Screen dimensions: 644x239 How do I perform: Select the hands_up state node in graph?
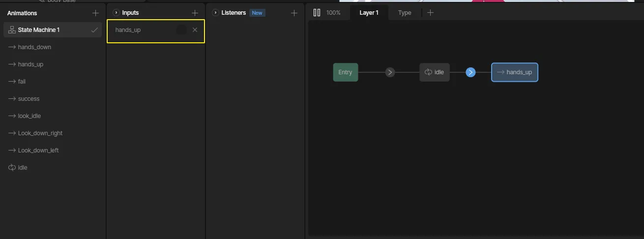(x=514, y=72)
